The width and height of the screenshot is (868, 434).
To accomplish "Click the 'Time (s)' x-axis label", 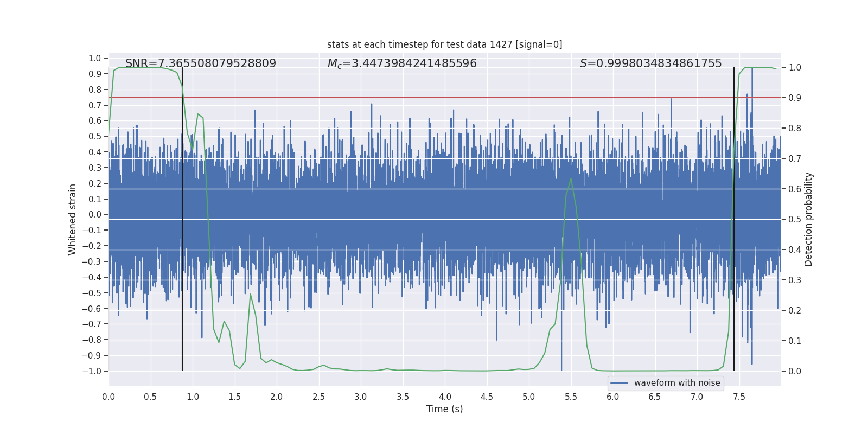I will (x=444, y=409).
